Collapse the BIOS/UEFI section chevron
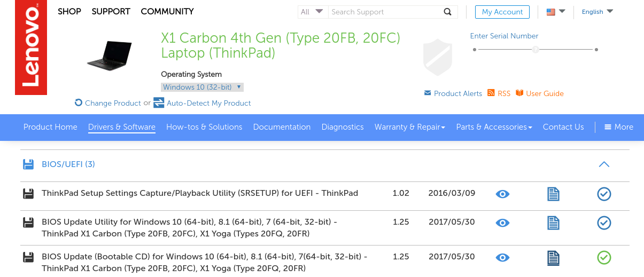 (604, 164)
